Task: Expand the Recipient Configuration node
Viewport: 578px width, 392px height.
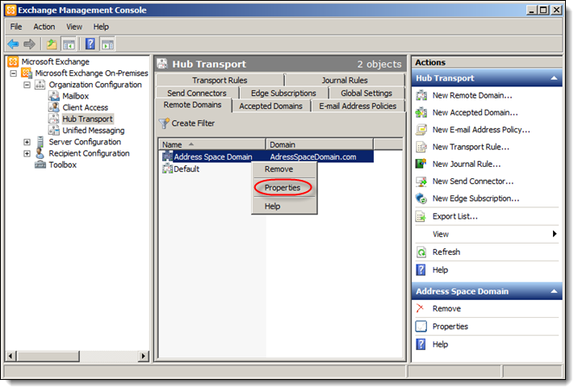Action: click(x=27, y=153)
